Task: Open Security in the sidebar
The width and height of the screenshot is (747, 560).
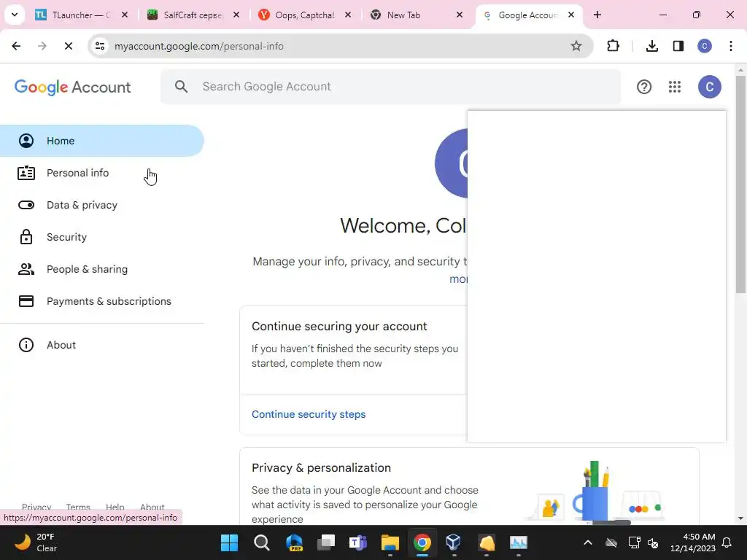Action: coord(101,237)
